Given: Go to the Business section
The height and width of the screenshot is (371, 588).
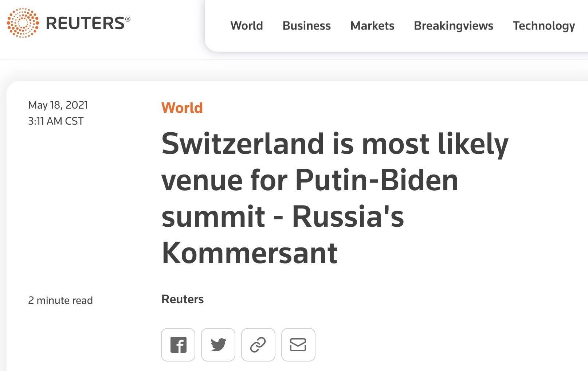Looking at the screenshot, I should coord(306,26).
